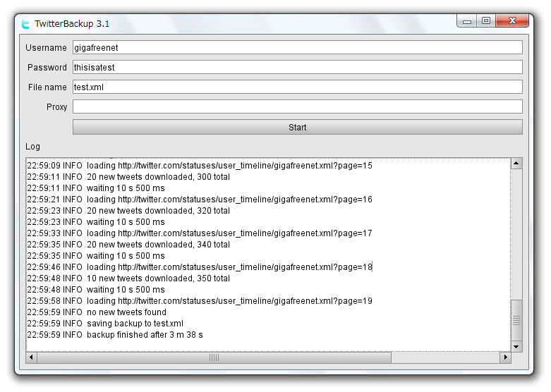This screenshot has height=392, width=551.
Task: Click the File name field with test.xml
Action: [x=297, y=87]
